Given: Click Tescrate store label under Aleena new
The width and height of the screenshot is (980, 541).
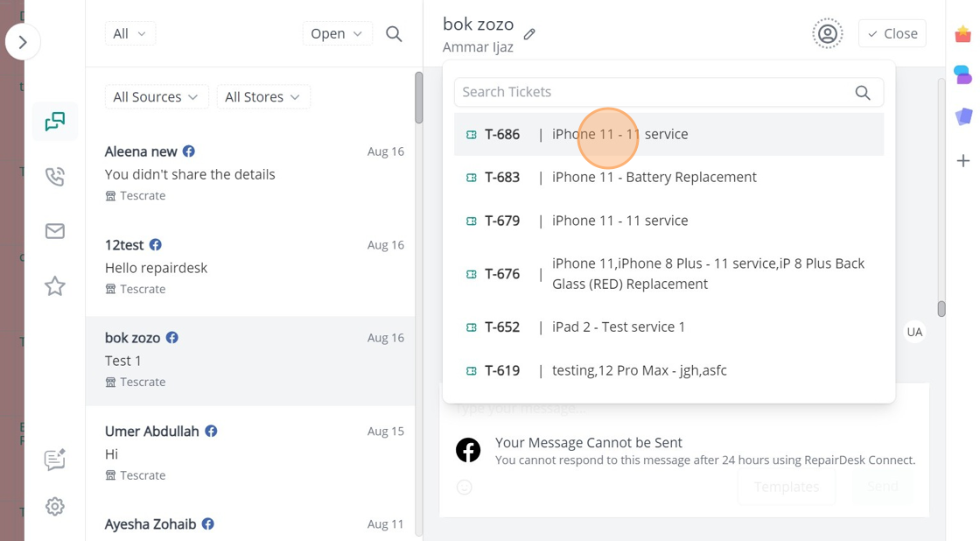Looking at the screenshot, I should coord(143,196).
